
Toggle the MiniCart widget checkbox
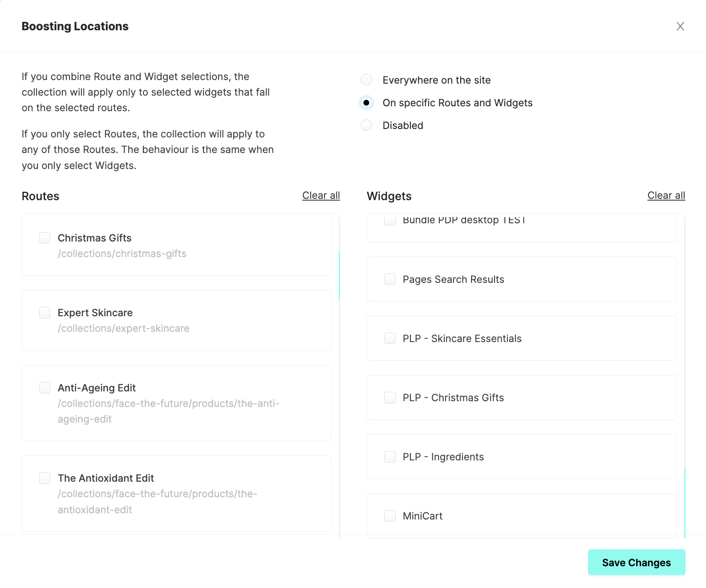click(390, 516)
